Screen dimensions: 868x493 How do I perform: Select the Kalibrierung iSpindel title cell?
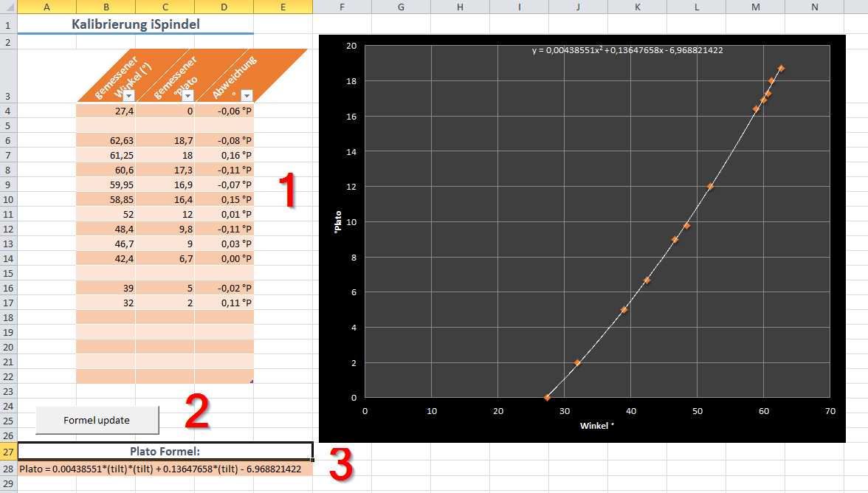[136, 24]
